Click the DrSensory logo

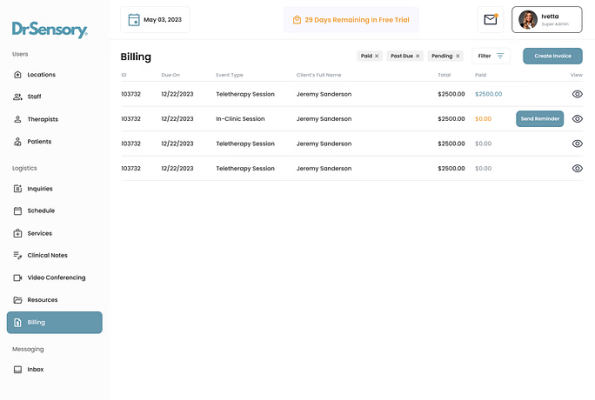tap(50, 30)
